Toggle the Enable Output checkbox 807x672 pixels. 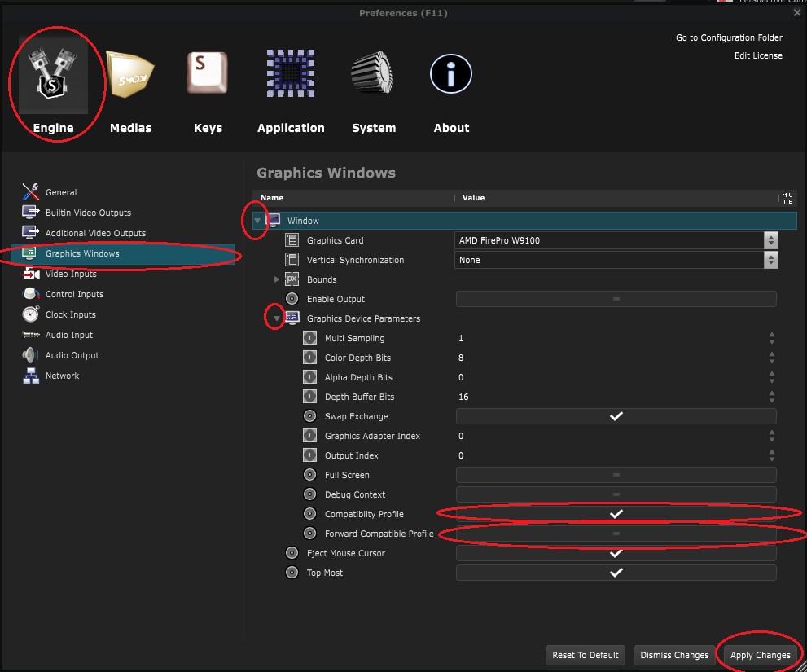point(616,299)
